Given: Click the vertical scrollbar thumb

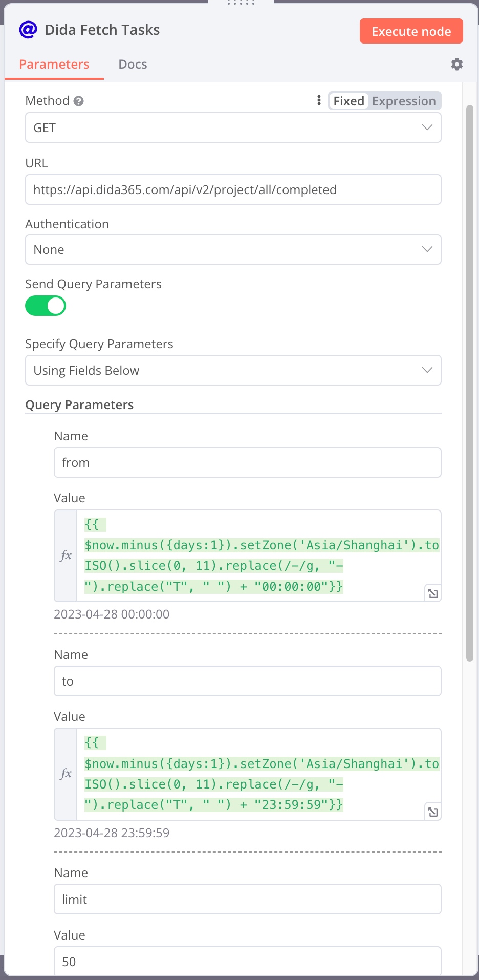Looking at the screenshot, I should coord(470,383).
